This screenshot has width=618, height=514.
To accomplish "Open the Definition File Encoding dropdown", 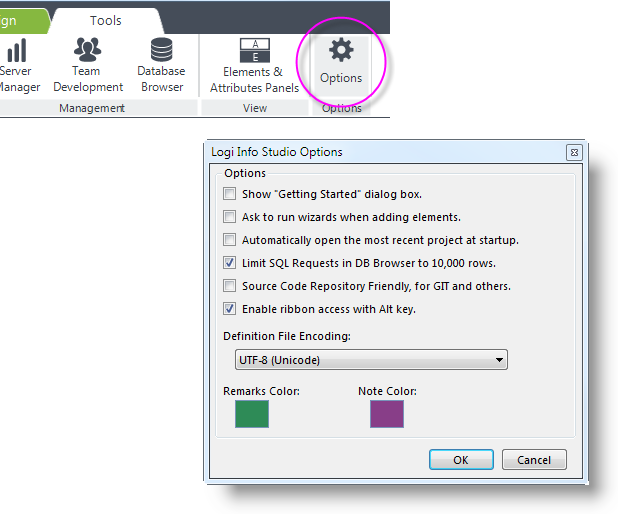I will point(371,359).
